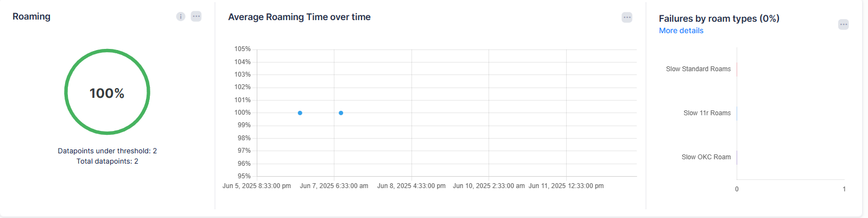The width and height of the screenshot is (868, 218).
Task: Click the Roaming panel title
Action: pos(31,16)
